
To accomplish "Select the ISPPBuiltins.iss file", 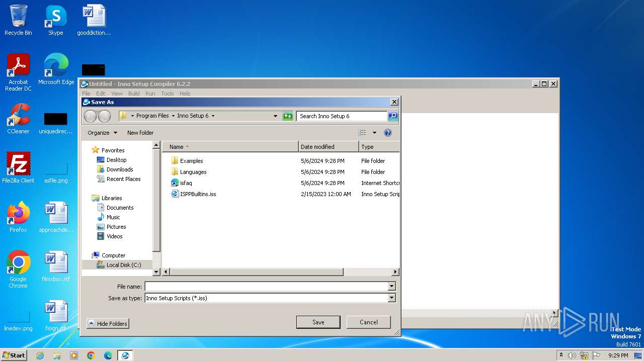I will (198, 194).
